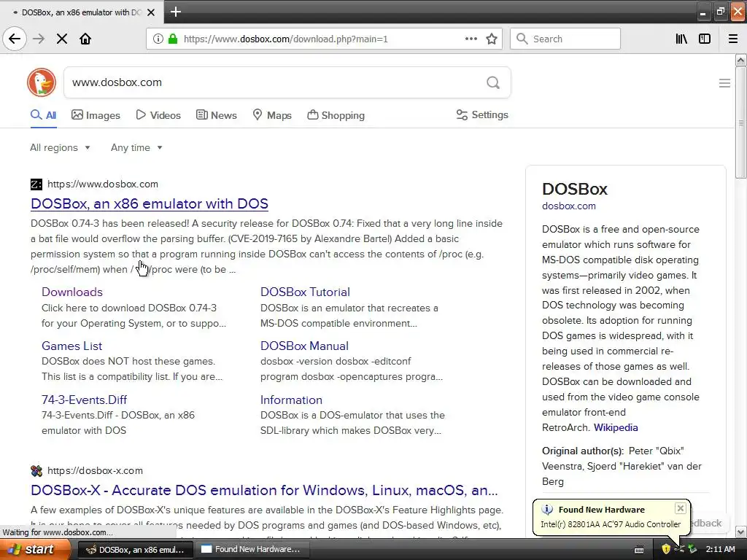747x560 pixels.
Task: Expand the Any time filter dropdown
Action: click(136, 147)
